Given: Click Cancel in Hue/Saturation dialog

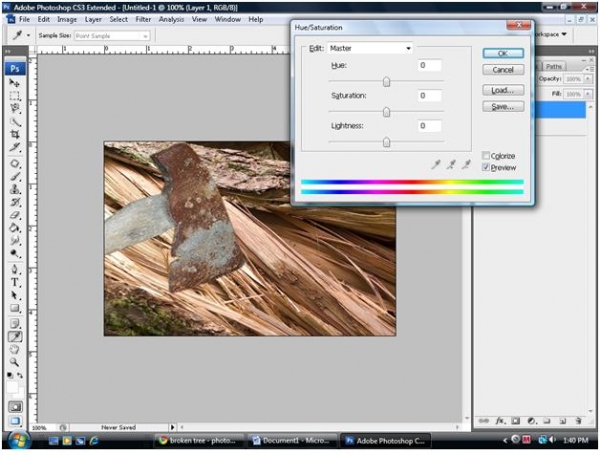Looking at the screenshot, I should click(503, 70).
